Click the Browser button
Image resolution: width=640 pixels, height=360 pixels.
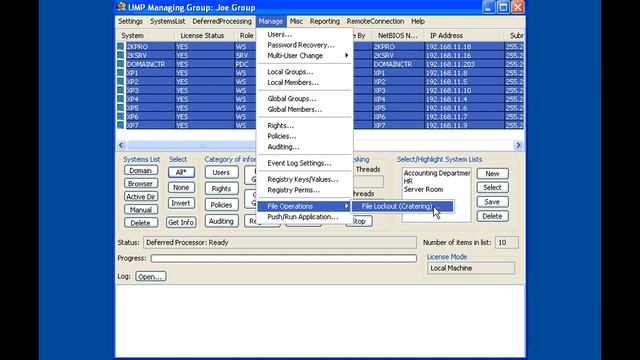141,184
